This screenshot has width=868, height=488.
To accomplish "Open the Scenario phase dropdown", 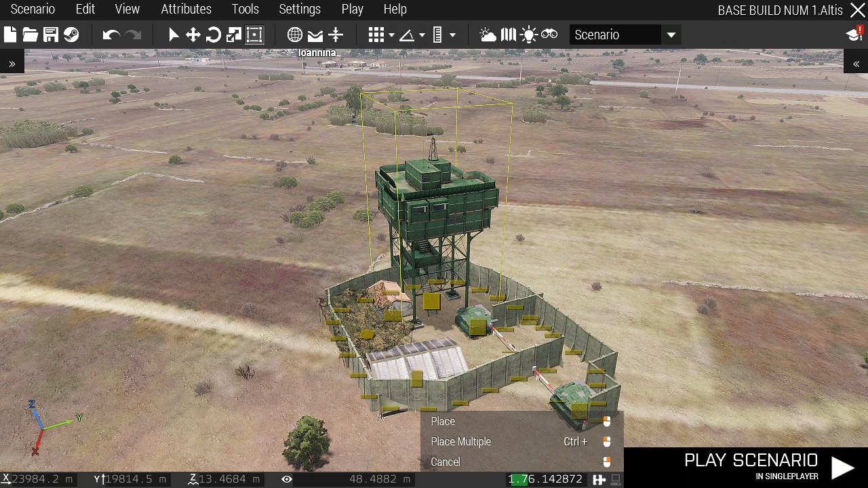I will (x=616, y=35).
